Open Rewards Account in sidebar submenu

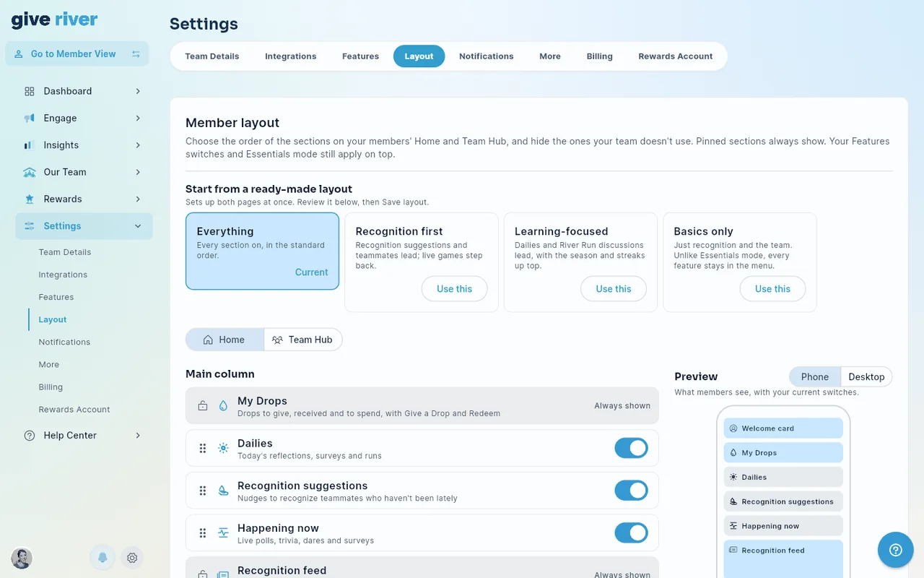pos(74,410)
